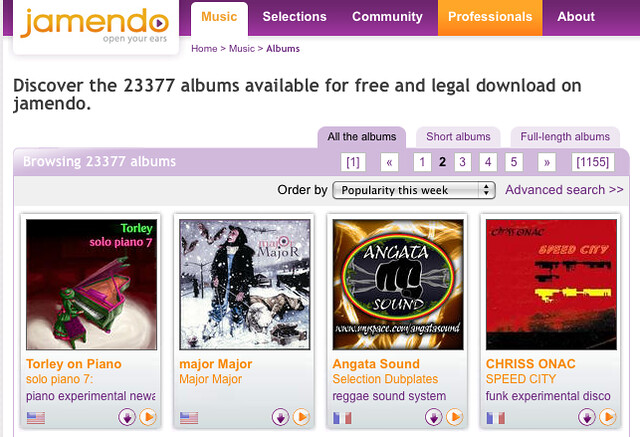Screen dimensions: 640x437
Task: Download CHRISS ONAC Speed City album
Action: tap(587, 417)
